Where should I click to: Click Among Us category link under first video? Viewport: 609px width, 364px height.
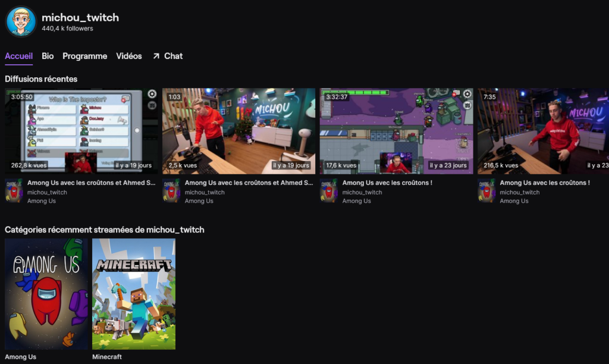42,201
